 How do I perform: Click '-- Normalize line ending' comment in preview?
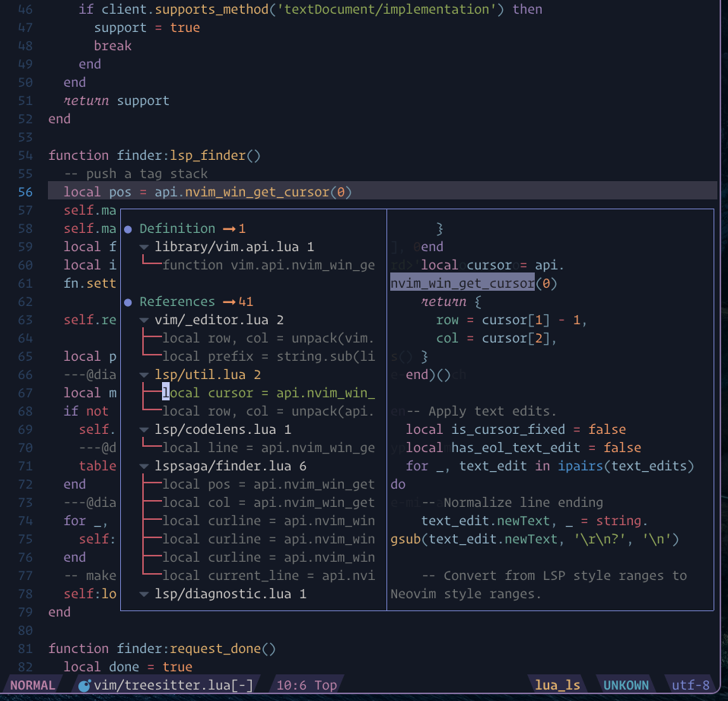(512, 502)
